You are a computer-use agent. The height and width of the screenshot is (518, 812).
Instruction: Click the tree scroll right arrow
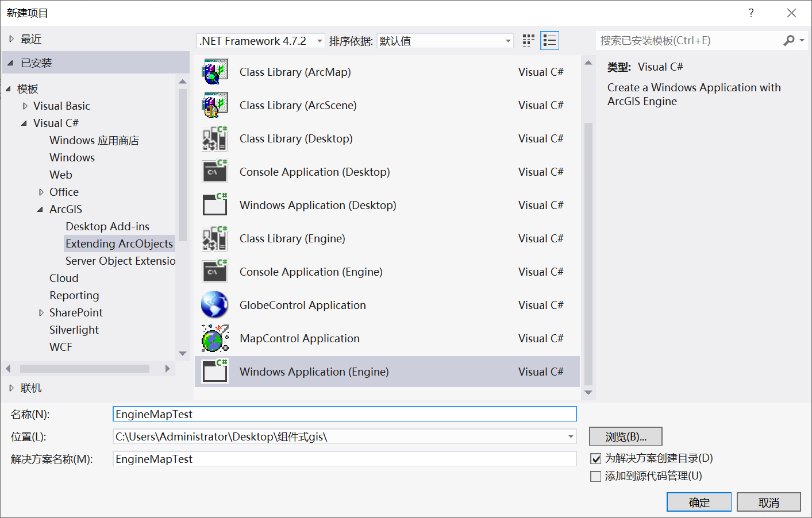(x=167, y=369)
